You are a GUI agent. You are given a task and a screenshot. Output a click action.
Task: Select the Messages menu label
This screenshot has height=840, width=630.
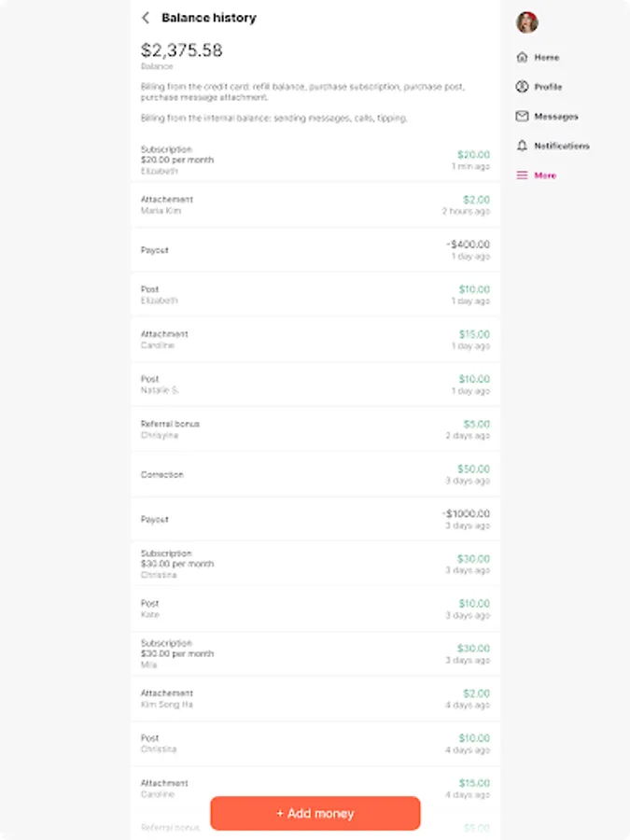click(x=556, y=117)
